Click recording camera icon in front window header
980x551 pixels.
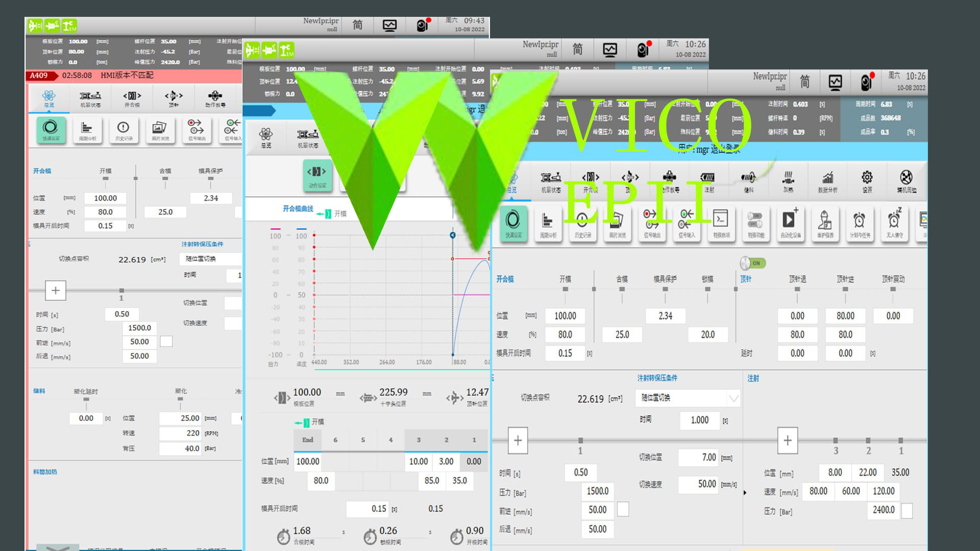click(867, 82)
